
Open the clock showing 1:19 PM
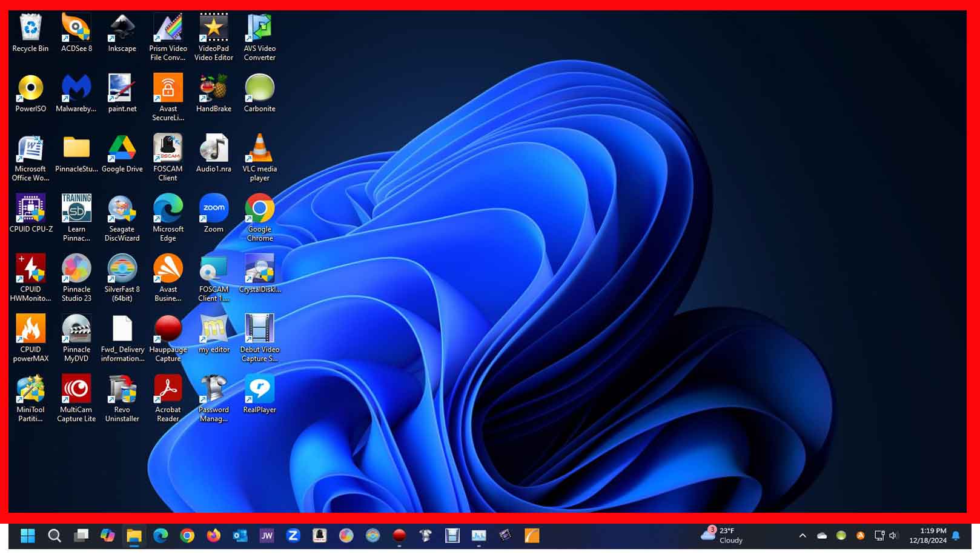point(927,535)
